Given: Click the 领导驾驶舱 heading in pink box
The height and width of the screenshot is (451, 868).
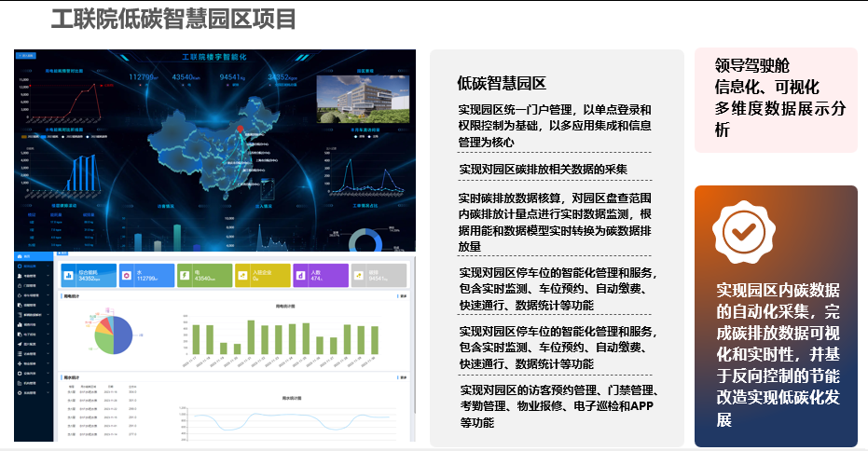Looking at the screenshot, I should click(751, 65).
